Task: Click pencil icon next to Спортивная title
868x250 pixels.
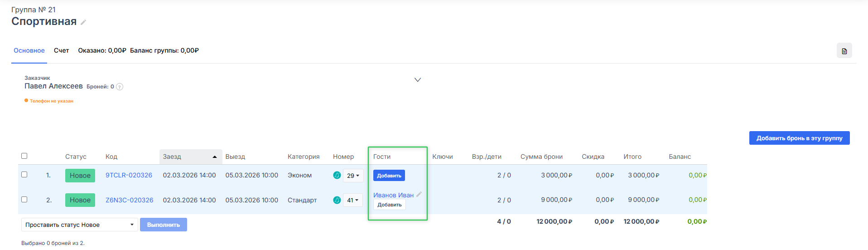Action: click(83, 22)
